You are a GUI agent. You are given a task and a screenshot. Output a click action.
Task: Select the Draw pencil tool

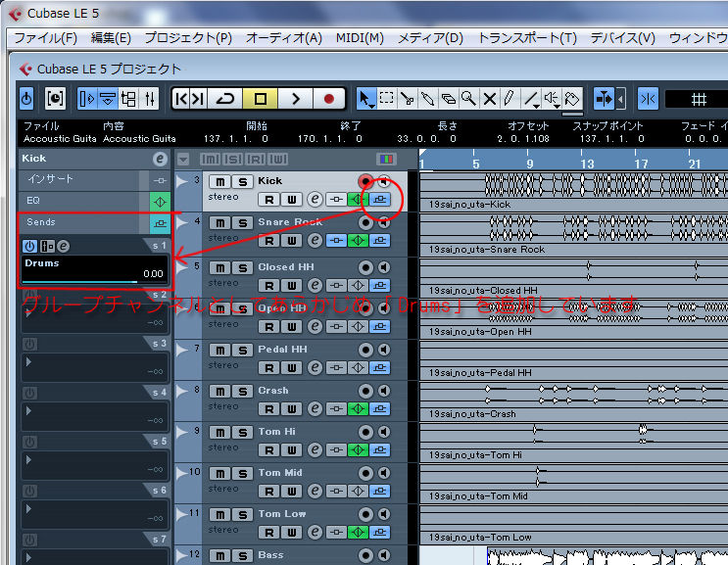pos(510,99)
